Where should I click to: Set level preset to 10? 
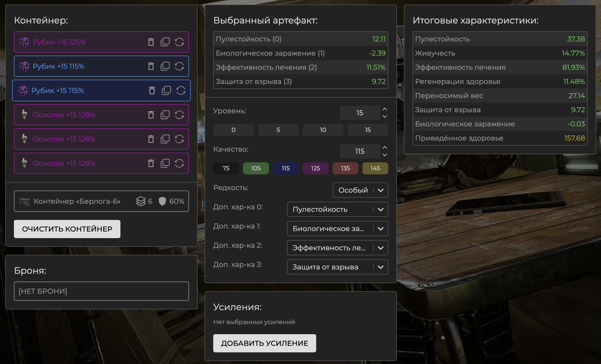[323, 130]
